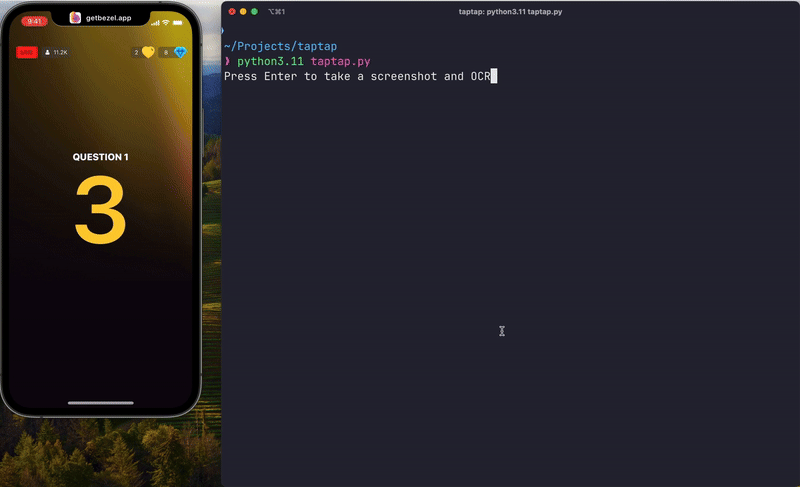Click the getbezel.app logo icon
This screenshot has width=800, height=487.
pyautogui.click(x=76, y=18)
